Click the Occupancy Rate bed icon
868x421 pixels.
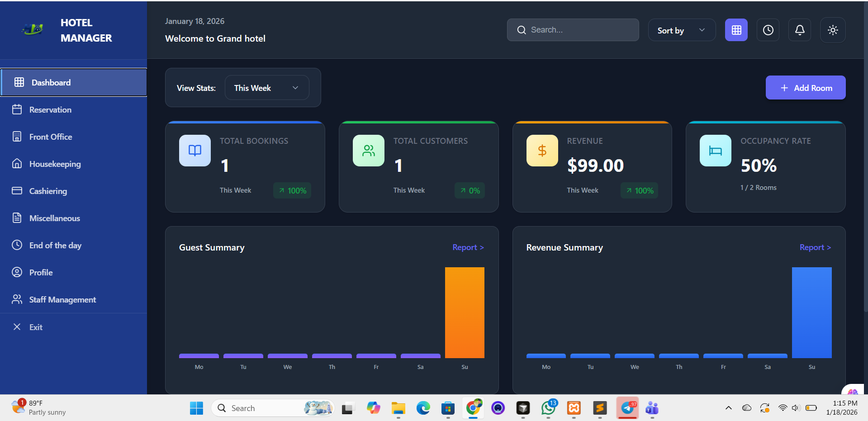715,151
